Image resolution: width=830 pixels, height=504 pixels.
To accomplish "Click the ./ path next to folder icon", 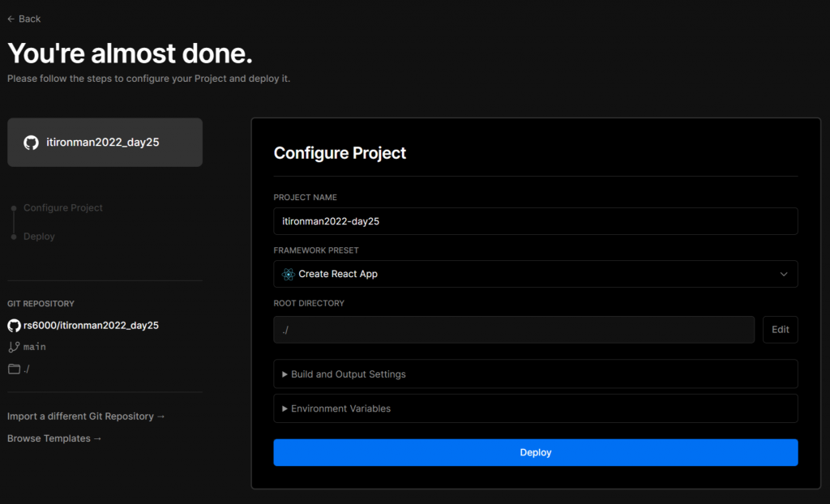I will coord(27,369).
